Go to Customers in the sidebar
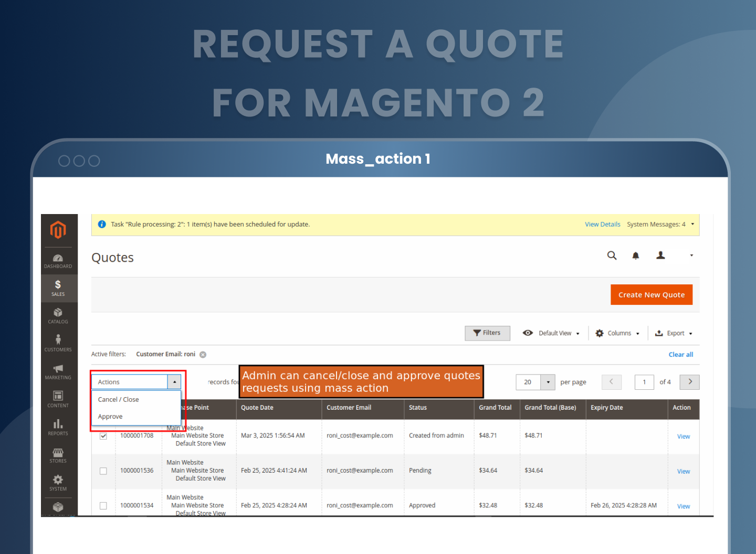This screenshot has height=554, width=756. pyautogui.click(x=58, y=344)
